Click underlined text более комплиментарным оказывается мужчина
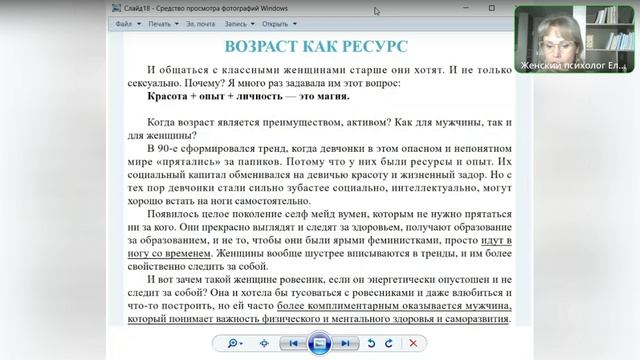This screenshot has width=640, height=360. pyautogui.click(x=394, y=306)
